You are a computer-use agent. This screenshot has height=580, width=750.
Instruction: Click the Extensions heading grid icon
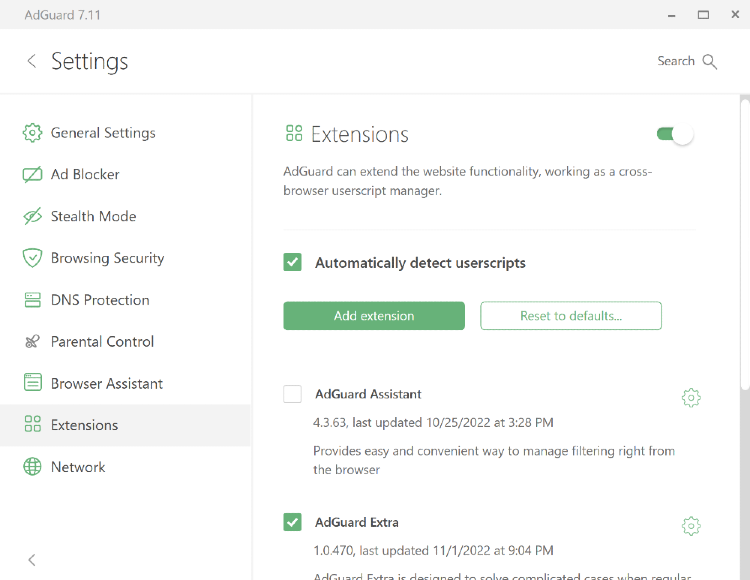(x=294, y=133)
